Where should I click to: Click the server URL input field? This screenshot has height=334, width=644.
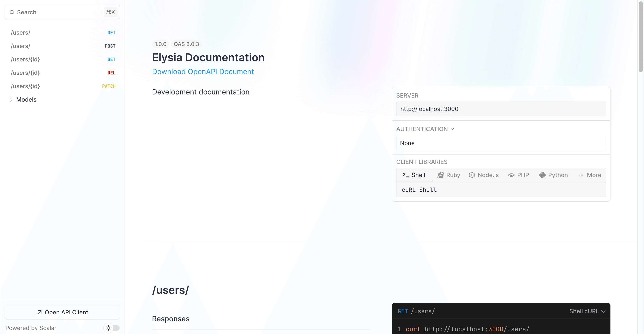(x=501, y=109)
